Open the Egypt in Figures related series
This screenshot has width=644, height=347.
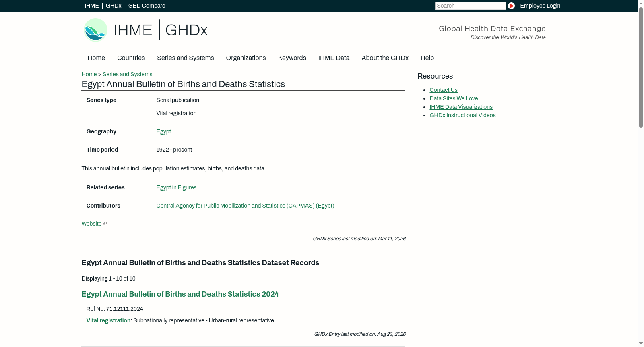176,187
